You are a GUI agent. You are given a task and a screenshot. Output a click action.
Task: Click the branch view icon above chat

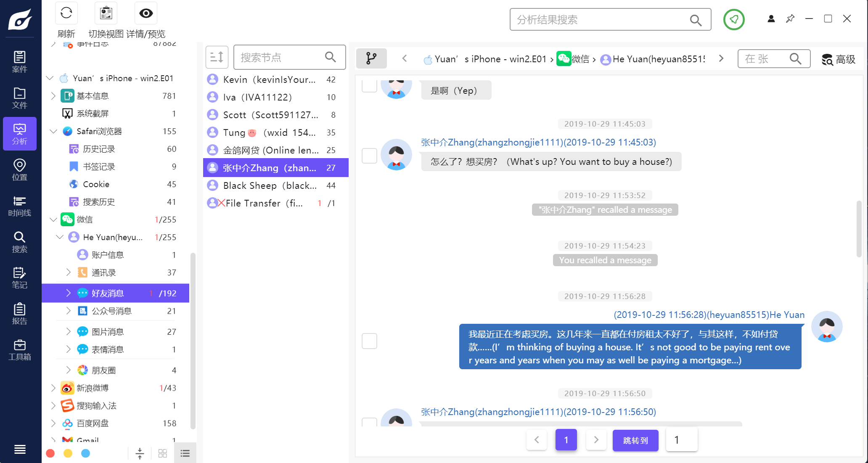(x=371, y=58)
